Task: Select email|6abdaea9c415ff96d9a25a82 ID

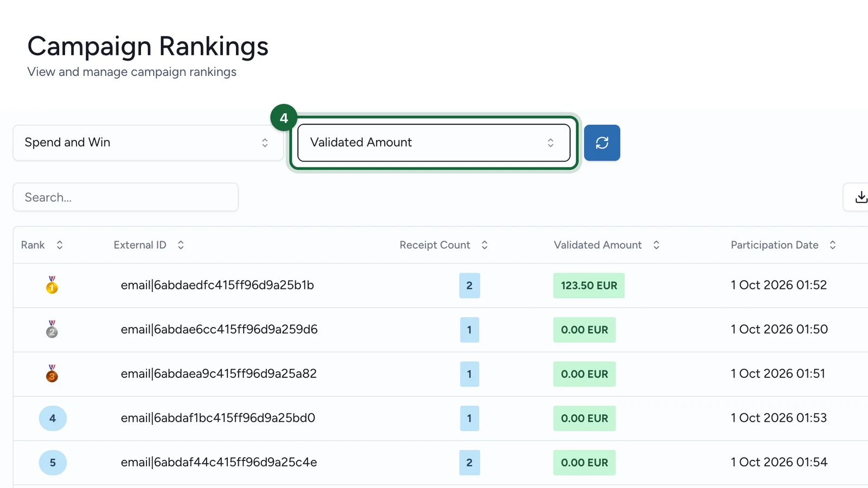Action: (219, 374)
